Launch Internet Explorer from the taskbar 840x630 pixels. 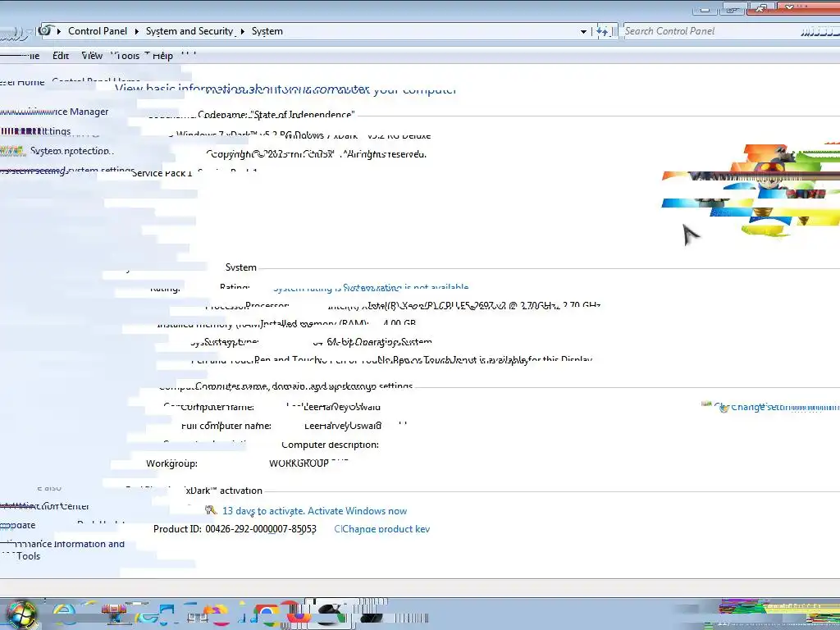tap(64, 614)
